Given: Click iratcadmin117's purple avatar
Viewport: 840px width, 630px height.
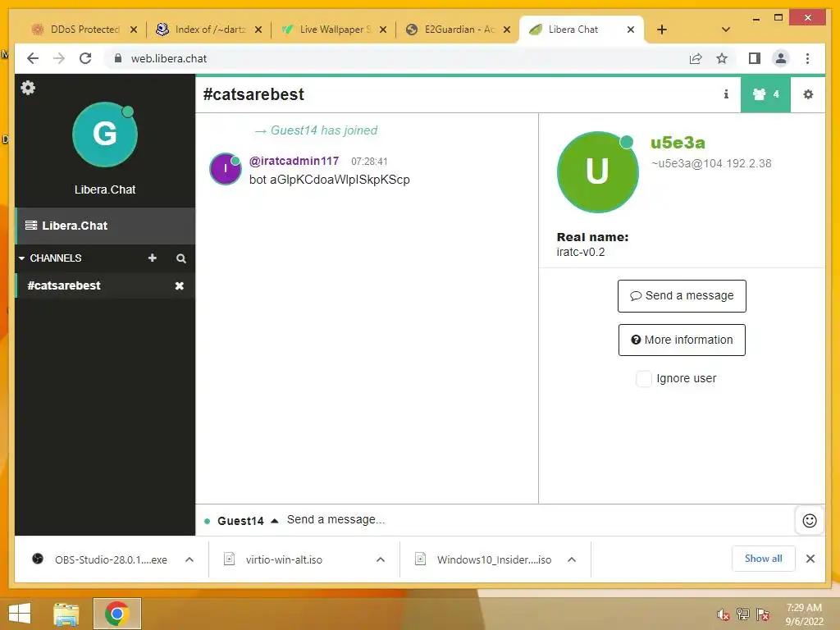Looking at the screenshot, I should pyautogui.click(x=225, y=169).
